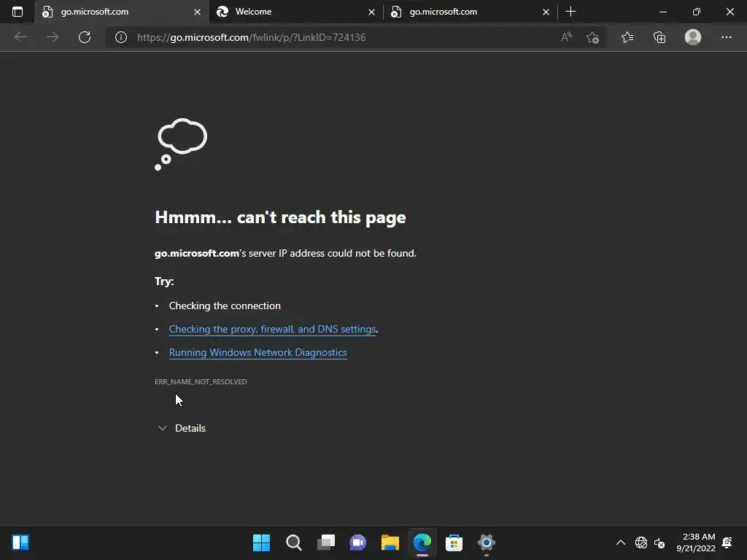Open network status in system tray

pos(641,542)
